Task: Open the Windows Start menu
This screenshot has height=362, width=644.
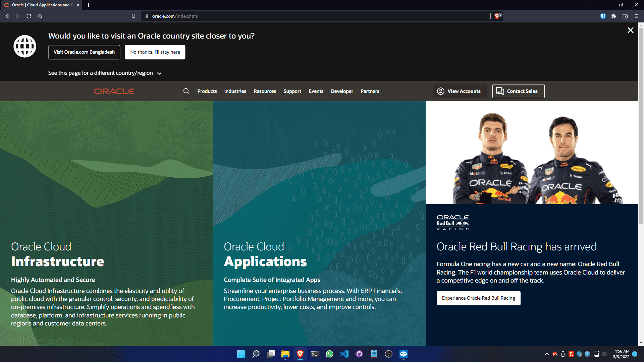Action: coord(241,354)
